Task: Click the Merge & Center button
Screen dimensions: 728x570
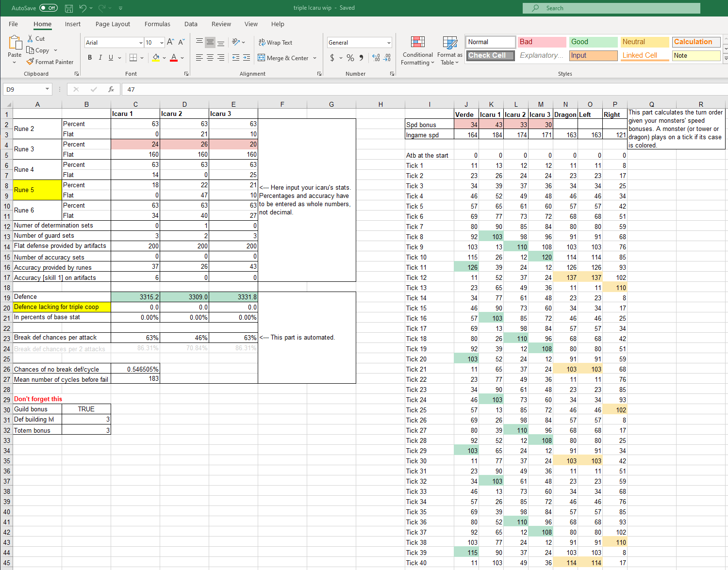Action: pos(283,58)
